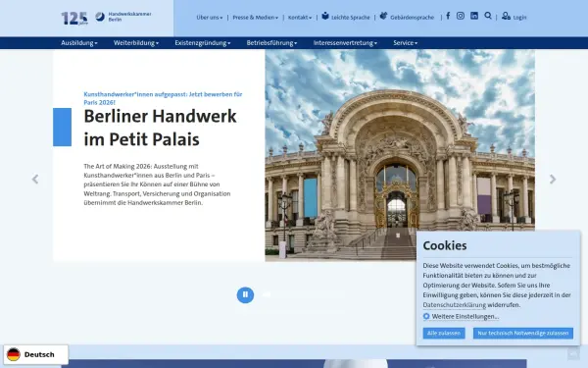
Task: Open the Ausbildung menu
Action: tap(79, 43)
